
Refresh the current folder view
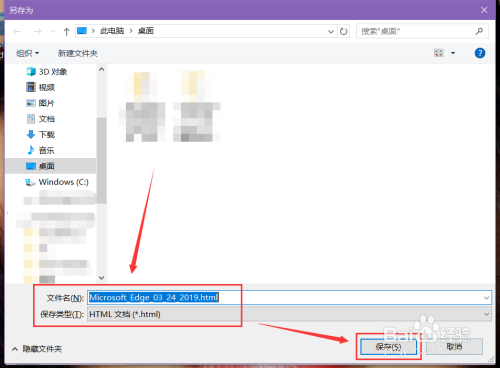click(343, 31)
